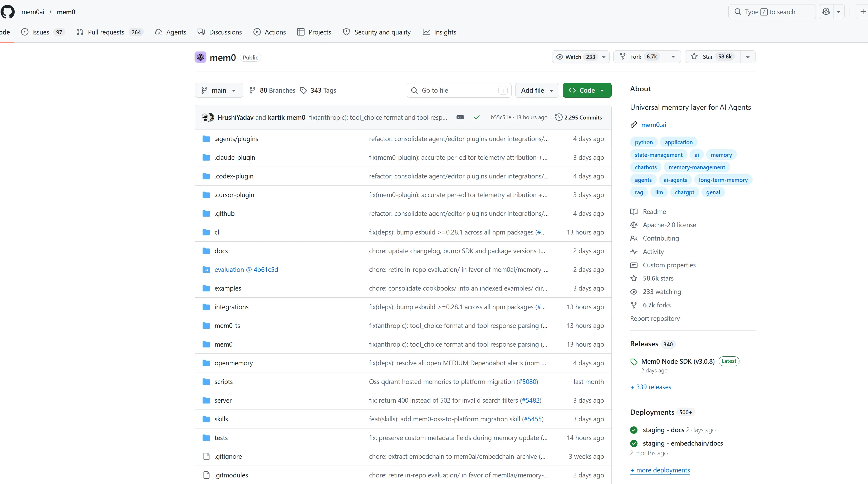868x484 pixels.
Task: Click the star icon beside 58.6k stars
Action: pyautogui.click(x=634, y=278)
